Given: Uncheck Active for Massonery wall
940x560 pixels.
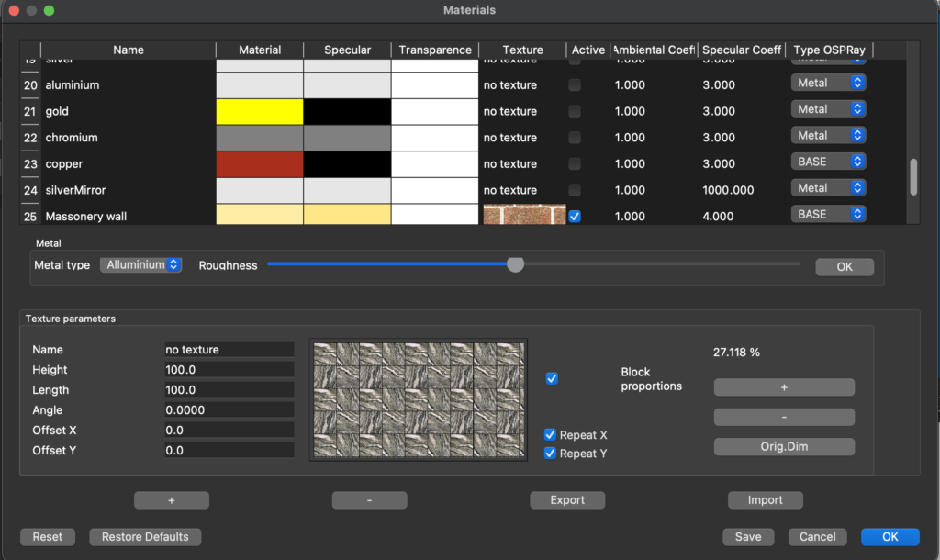Looking at the screenshot, I should (575, 217).
